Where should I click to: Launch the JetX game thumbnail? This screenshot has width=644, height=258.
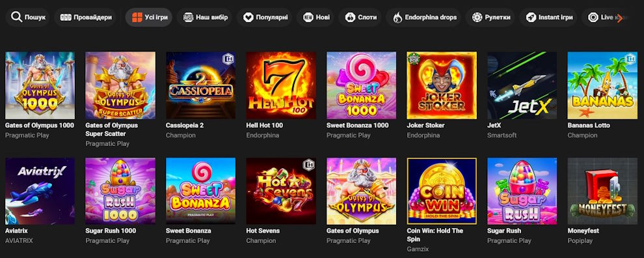pyautogui.click(x=522, y=85)
